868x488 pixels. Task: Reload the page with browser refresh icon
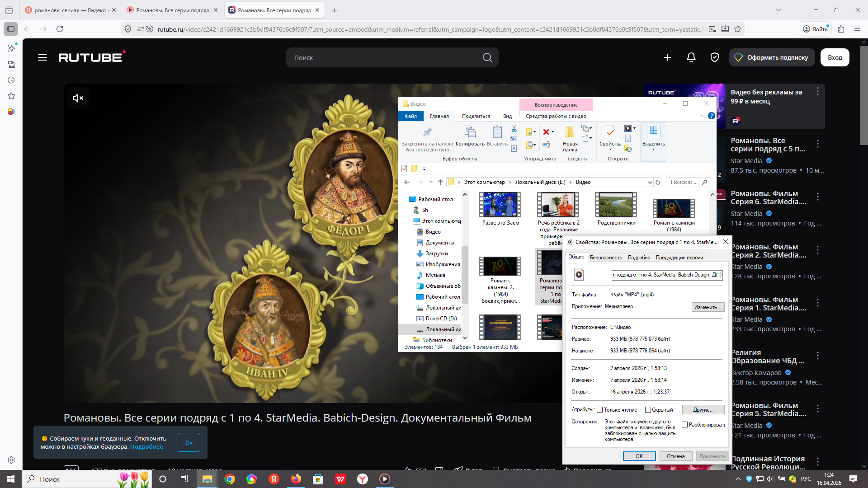coord(60,29)
